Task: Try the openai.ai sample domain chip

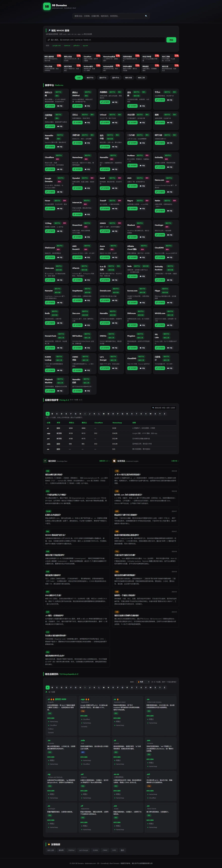Action: [x=67, y=45]
